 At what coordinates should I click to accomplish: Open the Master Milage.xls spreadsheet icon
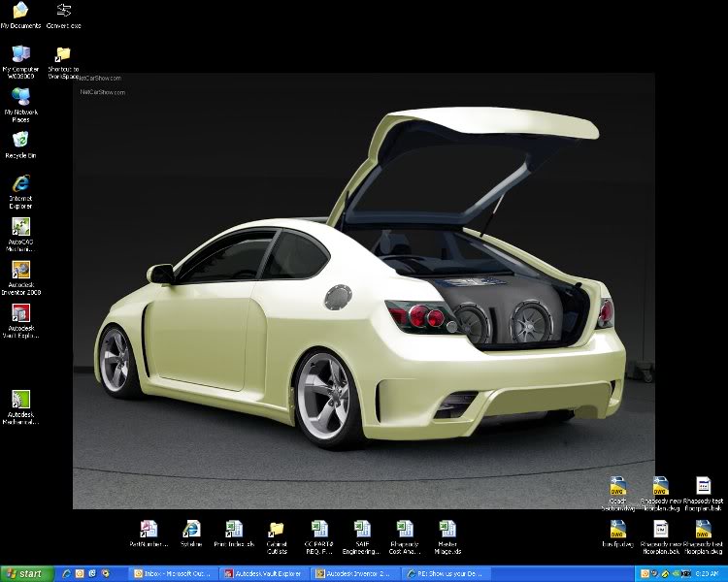click(447, 537)
